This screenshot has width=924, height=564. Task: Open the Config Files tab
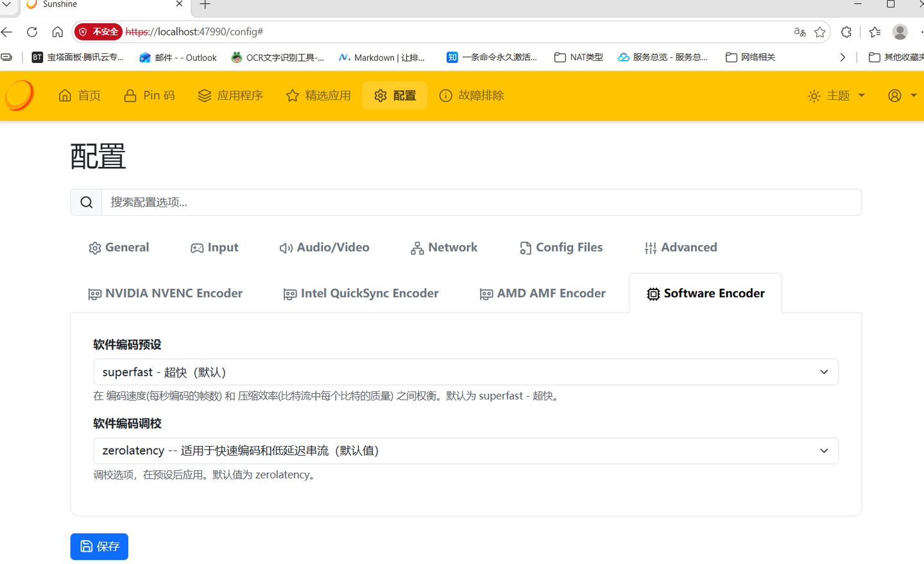click(561, 248)
